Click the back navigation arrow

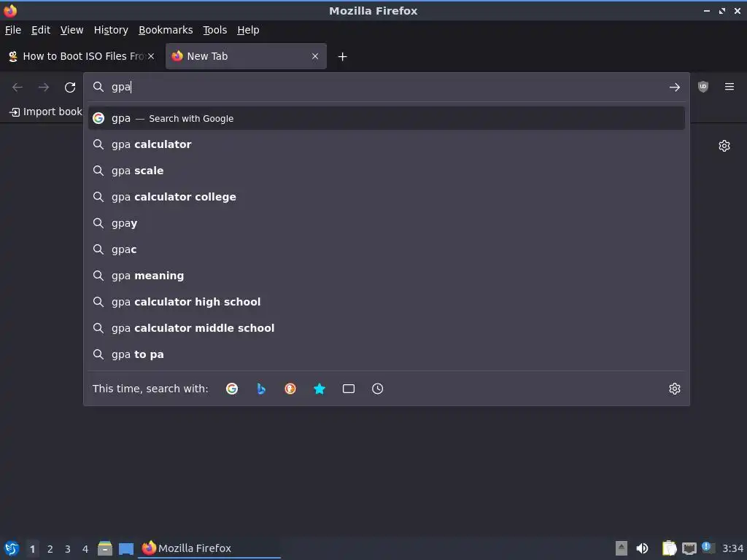[x=18, y=87]
